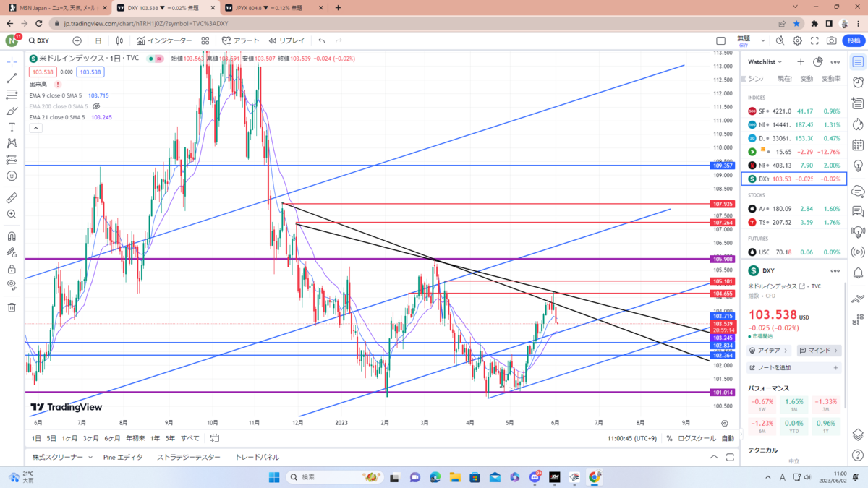Take a chart snapshot with camera icon
Screen dimensions: 868x488
(833, 41)
